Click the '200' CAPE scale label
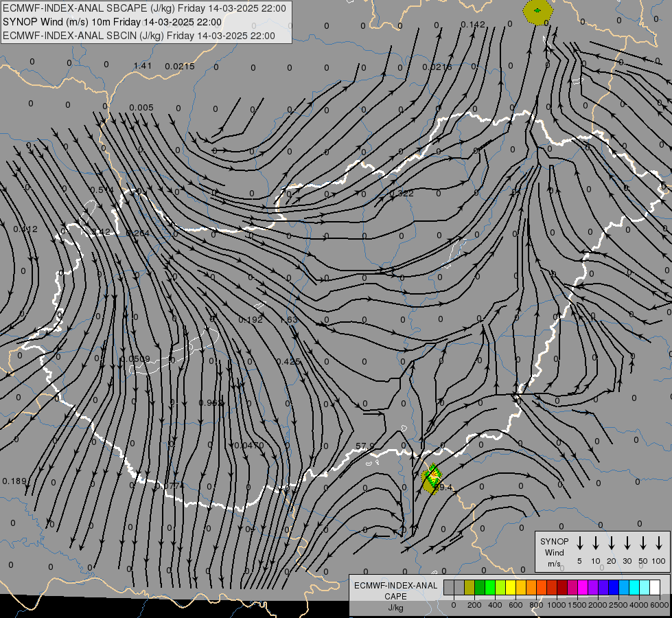The image size is (672, 618). point(474,605)
